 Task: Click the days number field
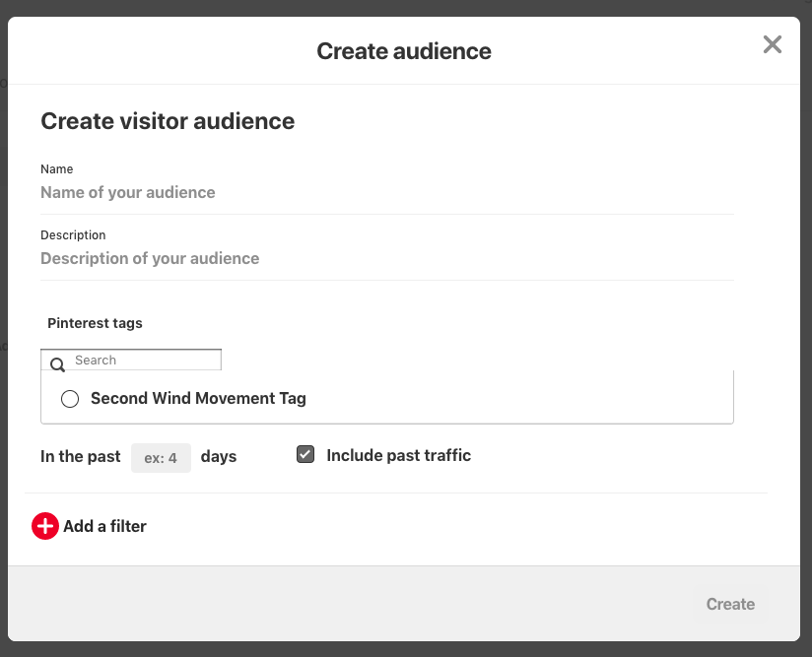161,458
